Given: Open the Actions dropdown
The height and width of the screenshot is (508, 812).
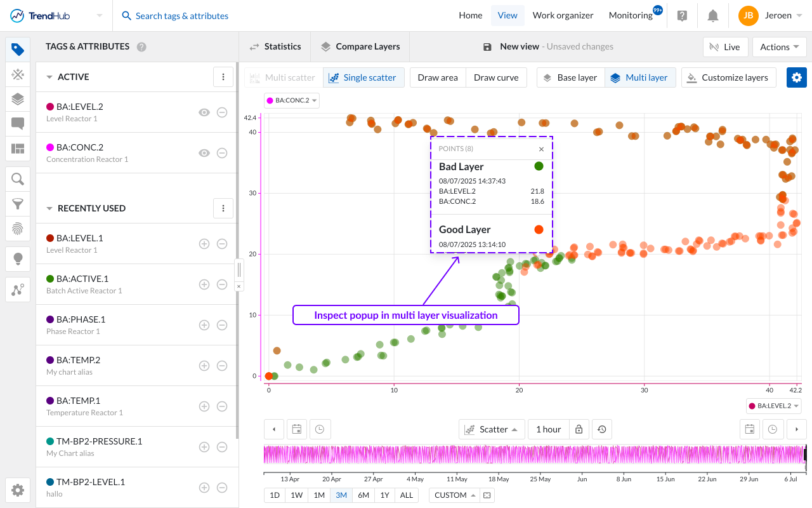Looking at the screenshot, I should point(780,47).
